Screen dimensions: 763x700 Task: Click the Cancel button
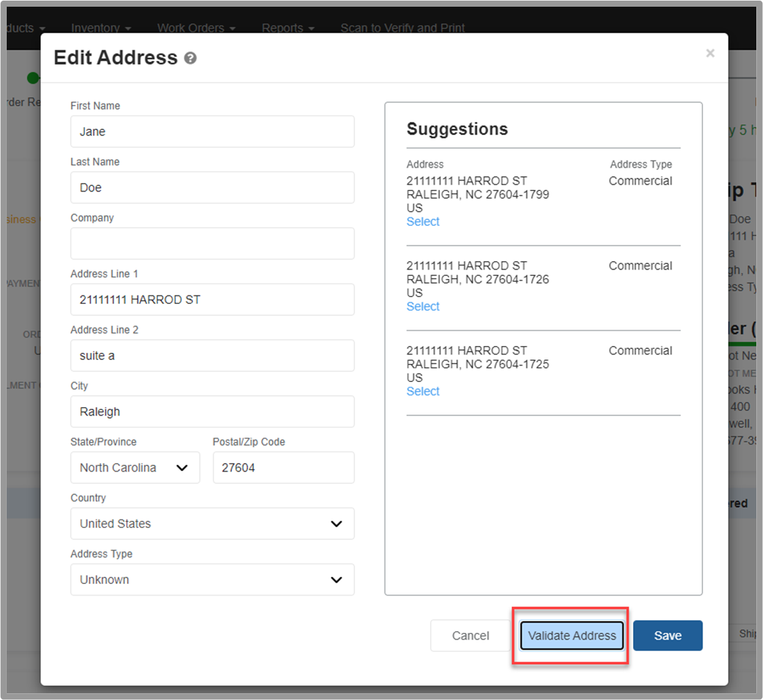pyautogui.click(x=470, y=635)
